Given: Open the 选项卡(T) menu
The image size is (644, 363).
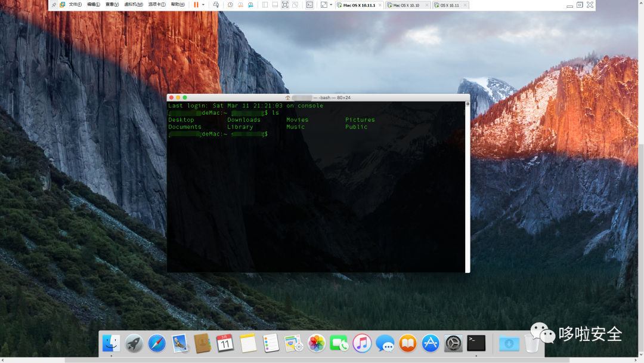Looking at the screenshot, I should pyautogui.click(x=157, y=5).
